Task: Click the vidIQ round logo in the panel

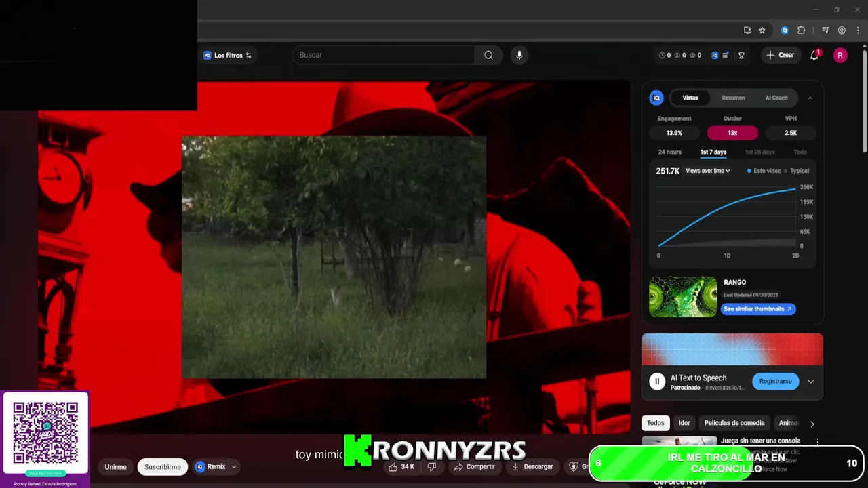Action: pyautogui.click(x=656, y=98)
